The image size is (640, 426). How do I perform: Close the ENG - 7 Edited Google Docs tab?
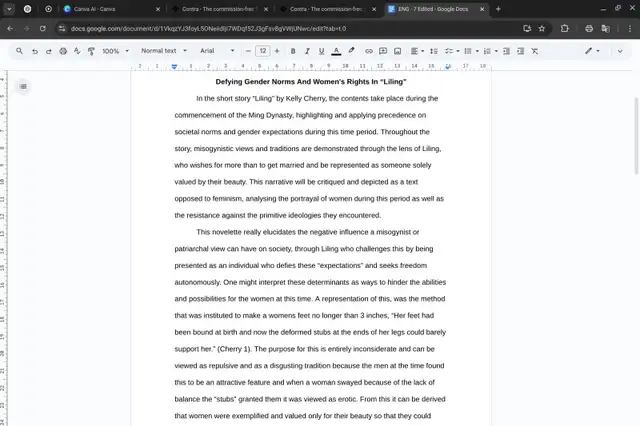tap(482, 9)
